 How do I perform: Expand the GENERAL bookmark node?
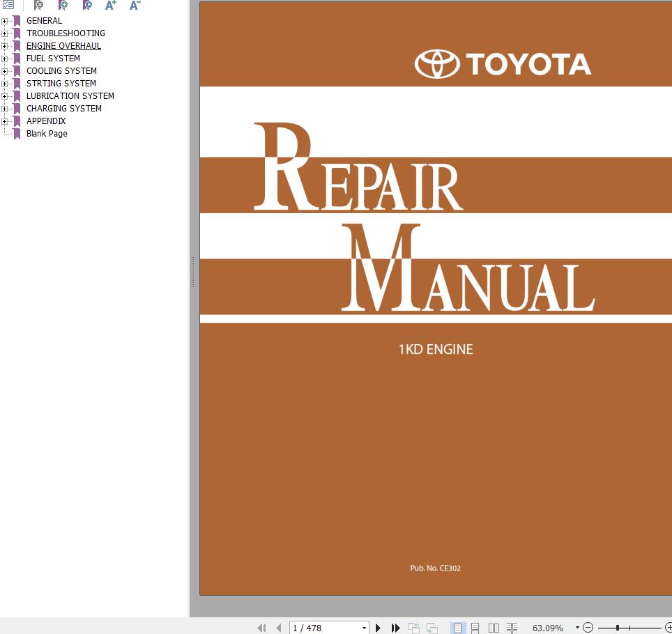click(x=5, y=21)
